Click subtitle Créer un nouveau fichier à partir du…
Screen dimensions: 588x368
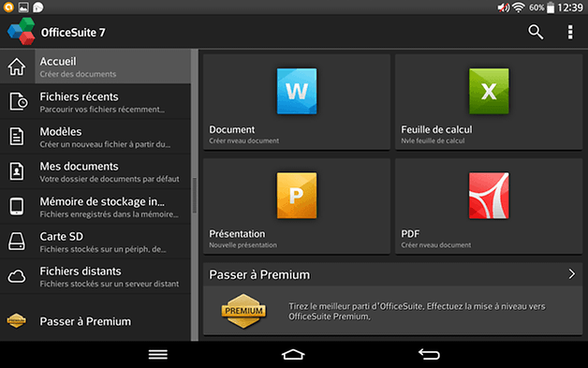click(x=105, y=144)
